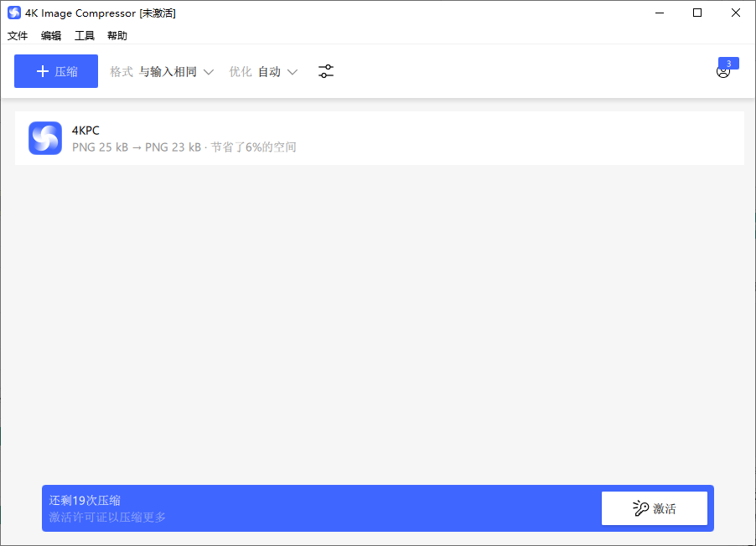Open the 帮助 menu
756x546 pixels.
(x=117, y=36)
